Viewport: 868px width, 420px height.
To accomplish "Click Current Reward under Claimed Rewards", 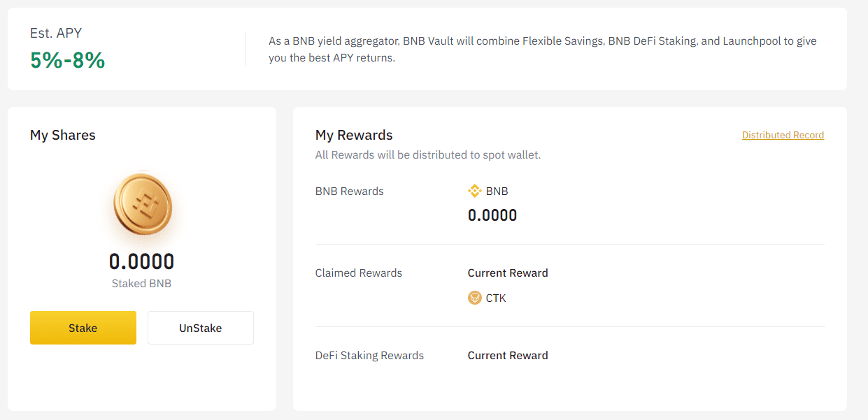I will coord(508,273).
